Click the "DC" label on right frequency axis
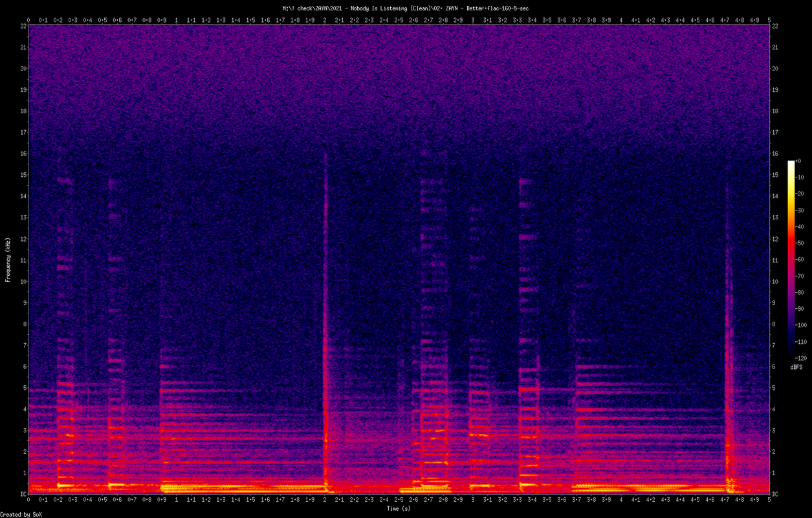 click(775, 494)
